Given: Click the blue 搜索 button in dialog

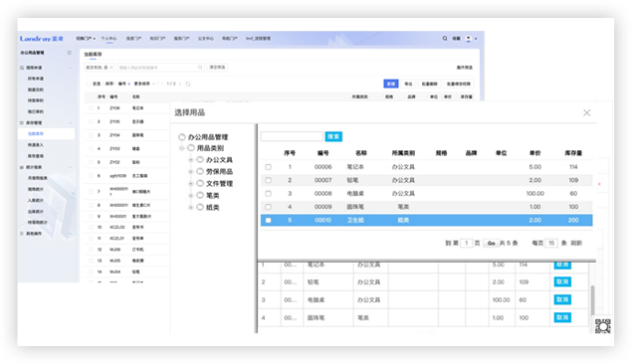Looking at the screenshot, I should pos(333,136).
